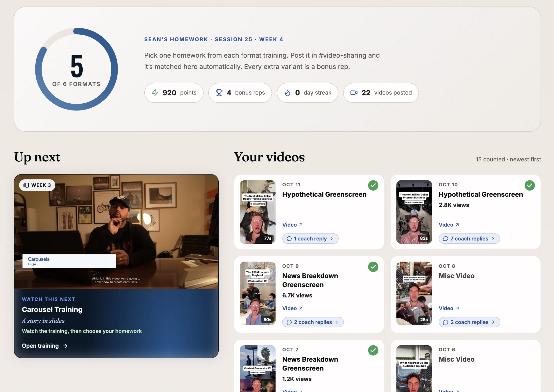
Task: Click speech bubble icon on 1 coach reply
Action: click(x=289, y=239)
